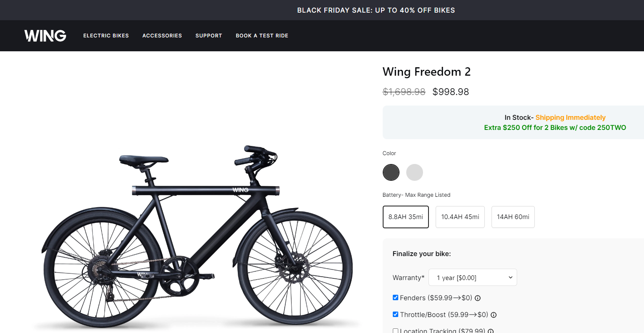644x333 pixels.
Task: Open info icon beside Location Tracking
Action: click(491, 331)
